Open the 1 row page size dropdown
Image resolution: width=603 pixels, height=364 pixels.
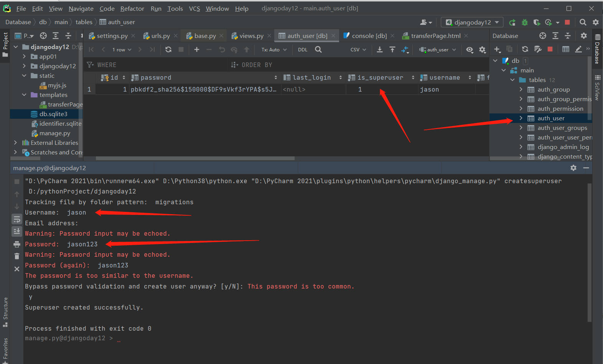pos(122,49)
